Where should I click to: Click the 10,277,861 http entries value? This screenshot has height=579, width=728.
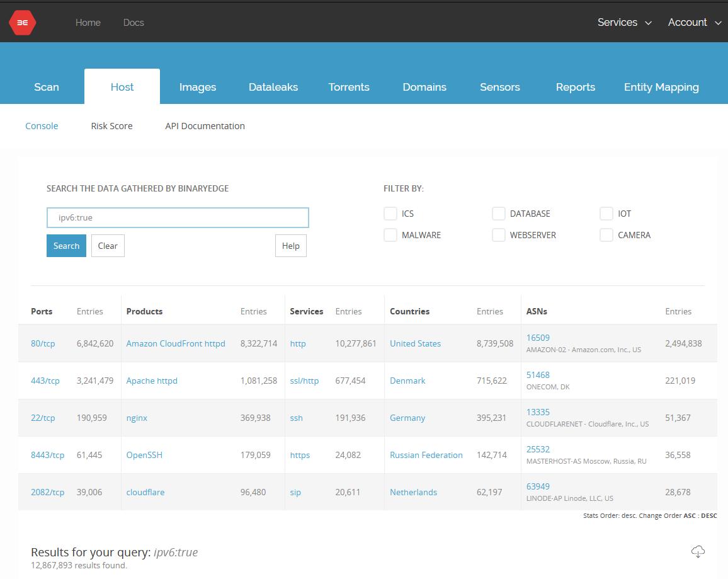click(356, 343)
